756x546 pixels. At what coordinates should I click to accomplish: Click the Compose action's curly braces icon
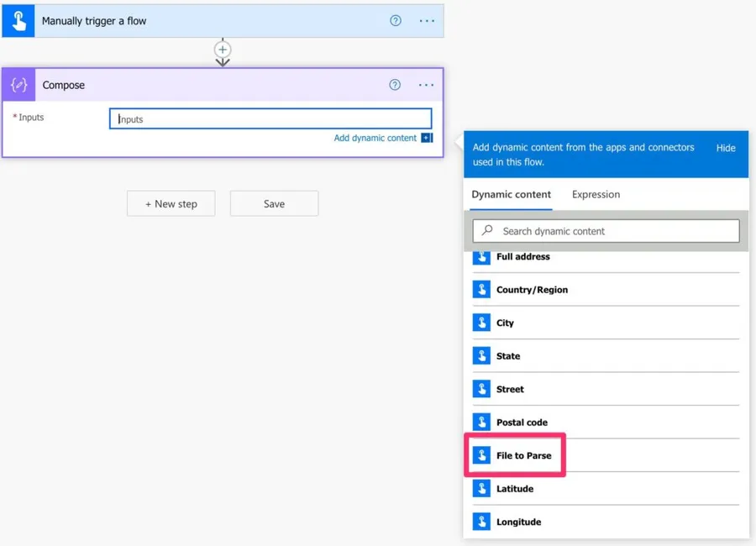point(18,85)
